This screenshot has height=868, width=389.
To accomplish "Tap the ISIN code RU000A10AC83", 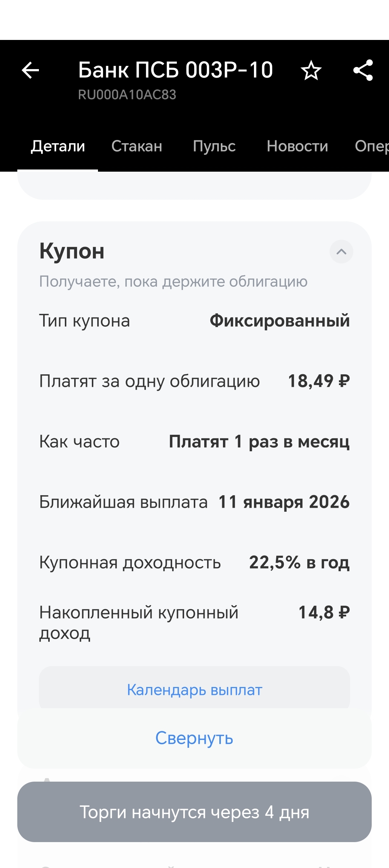I will [127, 95].
